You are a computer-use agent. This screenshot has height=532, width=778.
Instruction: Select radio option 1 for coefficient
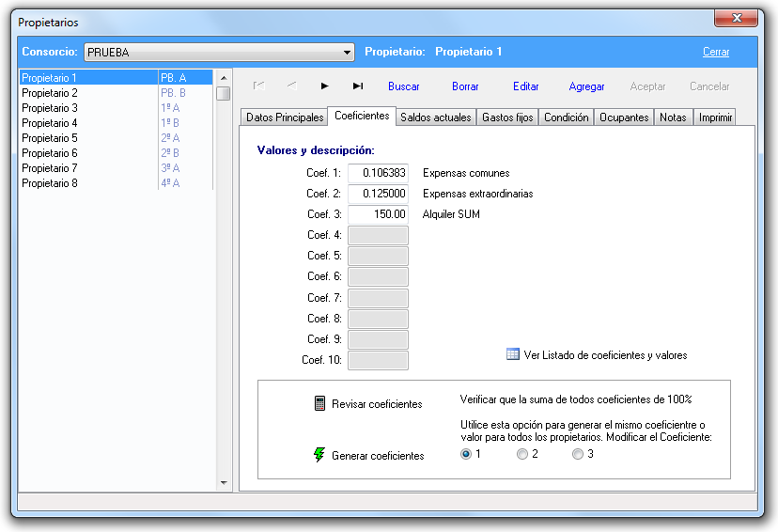466,454
